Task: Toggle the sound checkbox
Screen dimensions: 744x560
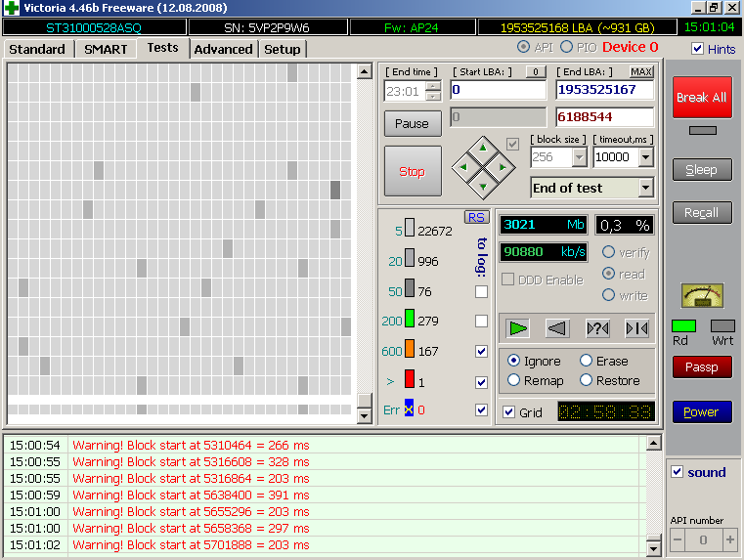Action: [678, 472]
